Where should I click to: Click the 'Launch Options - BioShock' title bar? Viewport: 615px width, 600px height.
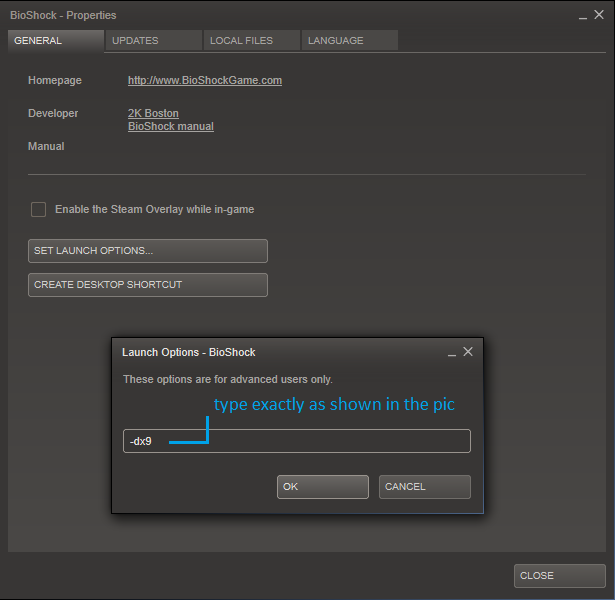click(189, 352)
